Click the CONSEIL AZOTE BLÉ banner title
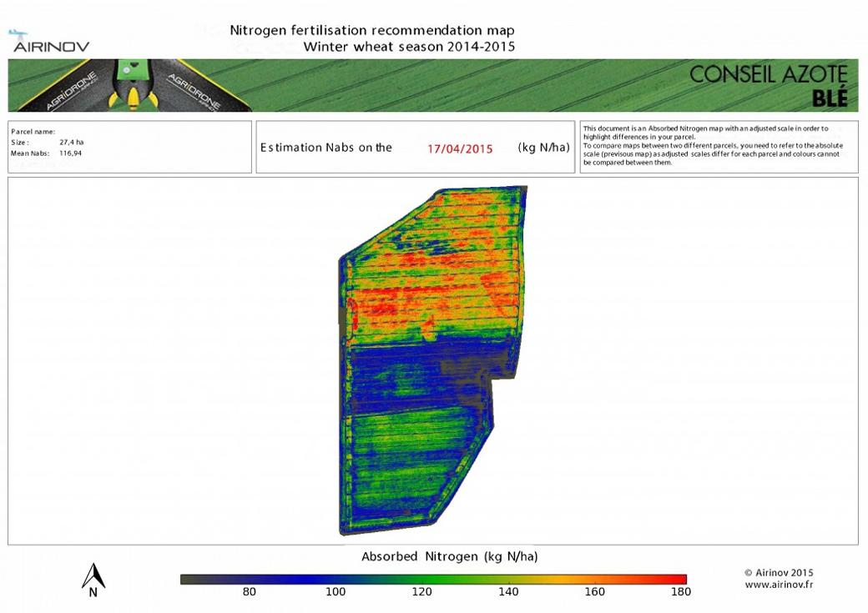The image size is (868, 613). 768,86
